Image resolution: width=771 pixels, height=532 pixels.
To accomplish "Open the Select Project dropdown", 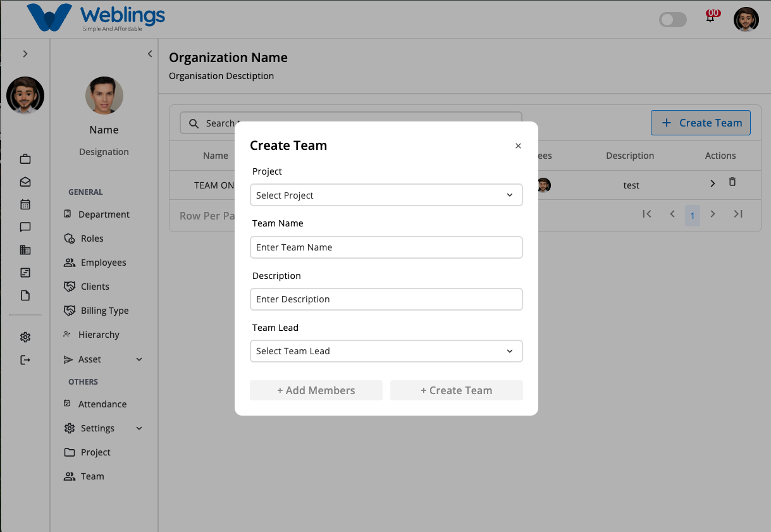I will click(386, 195).
